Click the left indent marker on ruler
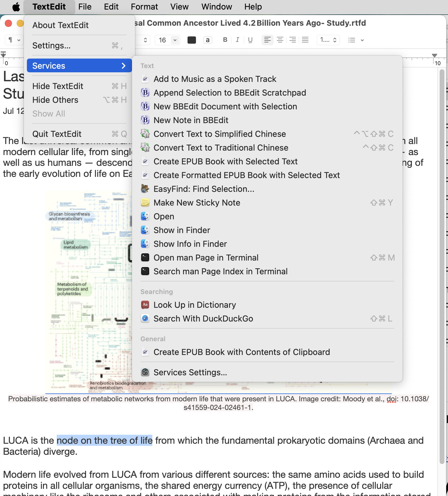The height and width of the screenshot is (496, 448). (x=3, y=54)
